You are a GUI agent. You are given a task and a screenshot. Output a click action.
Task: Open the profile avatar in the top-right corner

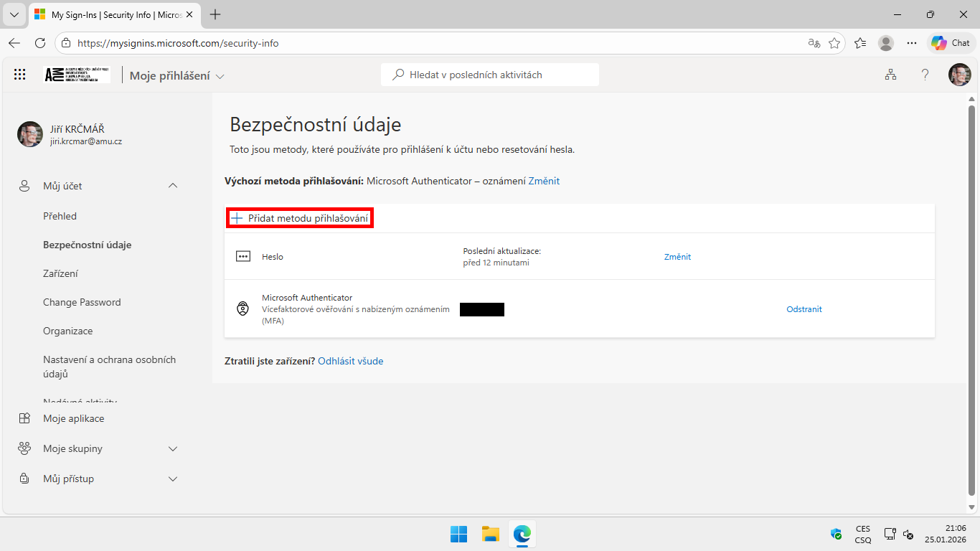tap(959, 74)
